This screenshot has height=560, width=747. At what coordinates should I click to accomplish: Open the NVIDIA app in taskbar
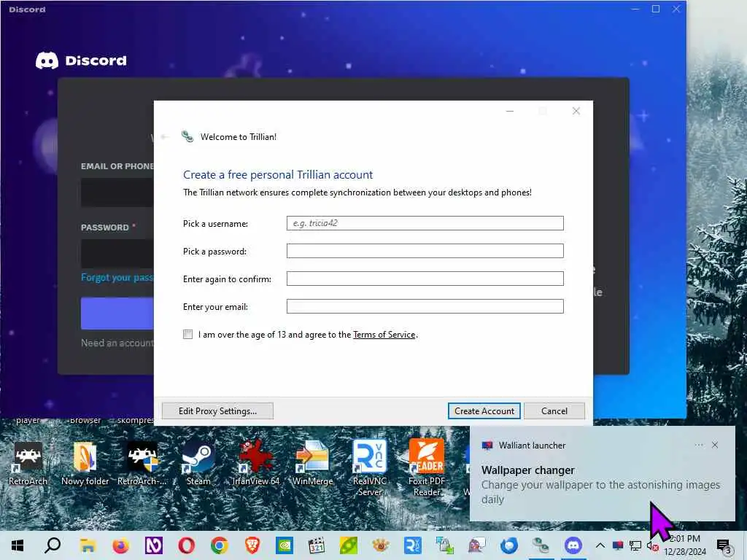tap(285, 545)
